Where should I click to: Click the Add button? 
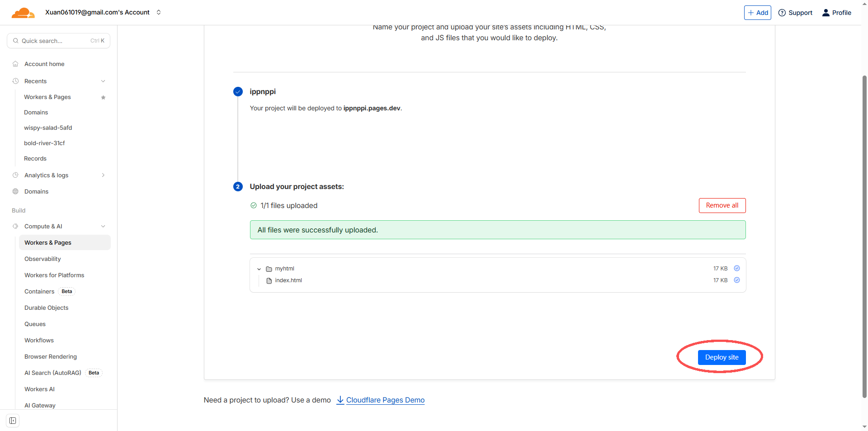758,13
